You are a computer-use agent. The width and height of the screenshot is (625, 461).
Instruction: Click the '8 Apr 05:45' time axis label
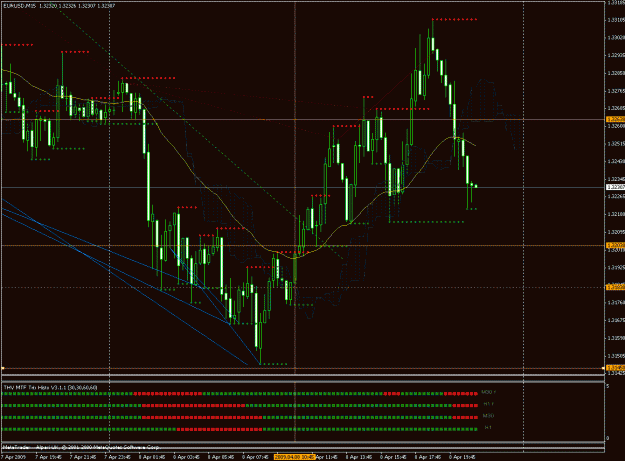[221, 457]
